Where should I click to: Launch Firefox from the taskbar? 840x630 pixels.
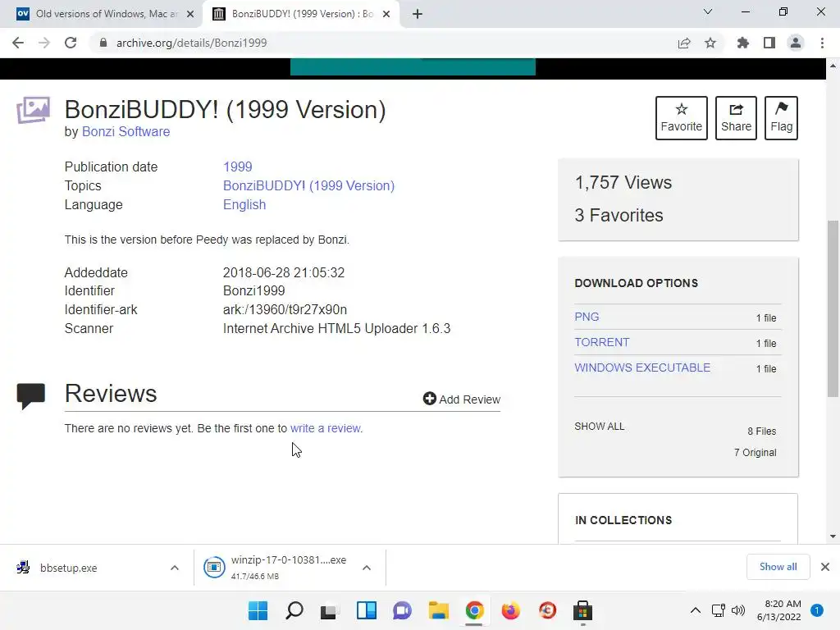pyautogui.click(x=510, y=610)
